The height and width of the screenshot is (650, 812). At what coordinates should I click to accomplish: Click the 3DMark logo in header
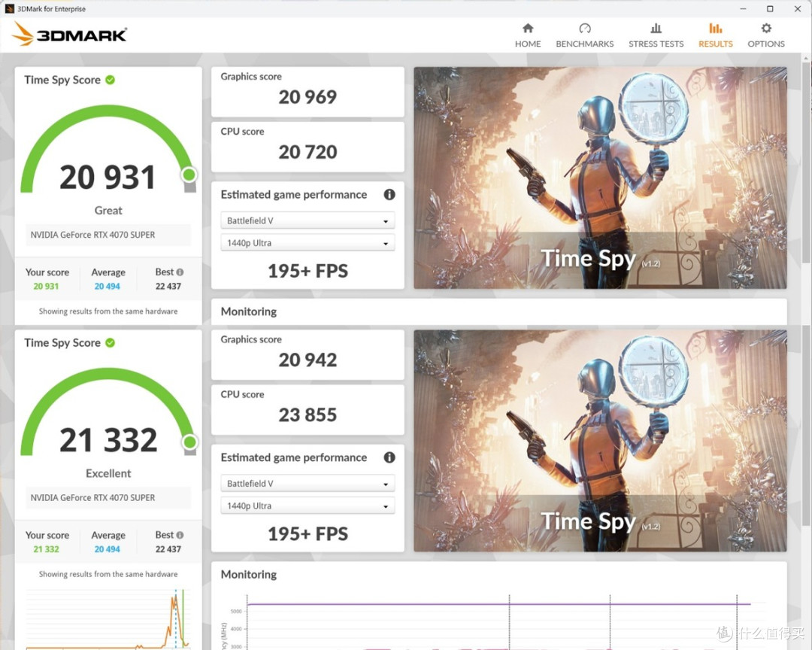pyautogui.click(x=69, y=34)
